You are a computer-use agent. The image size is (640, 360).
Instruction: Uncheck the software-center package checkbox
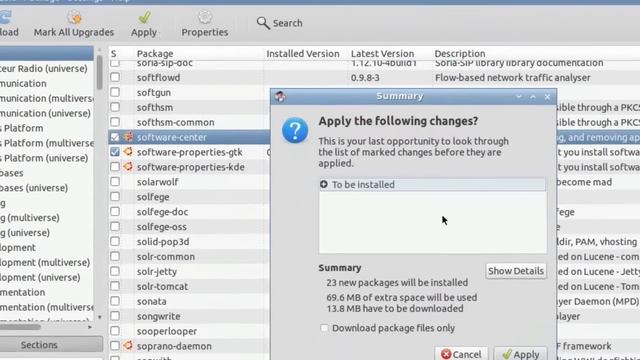115,137
